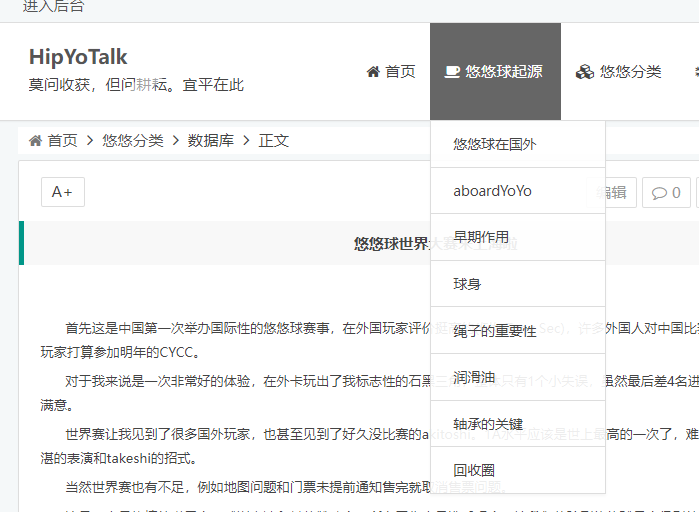The height and width of the screenshot is (512, 699).
Task: Click the 进入后台 link
Action: click(53, 6)
